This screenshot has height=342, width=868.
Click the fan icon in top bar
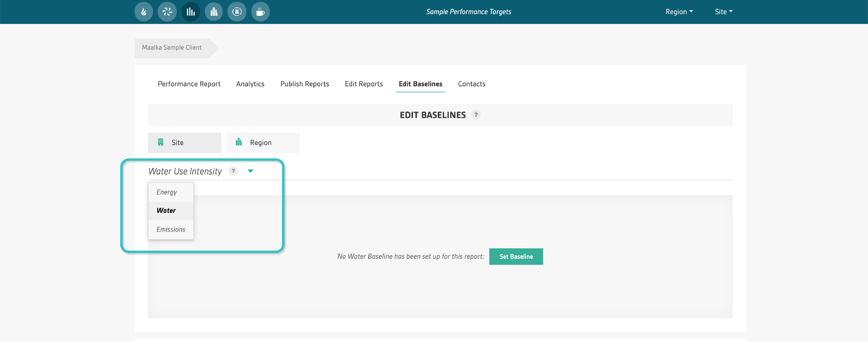(167, 12)
